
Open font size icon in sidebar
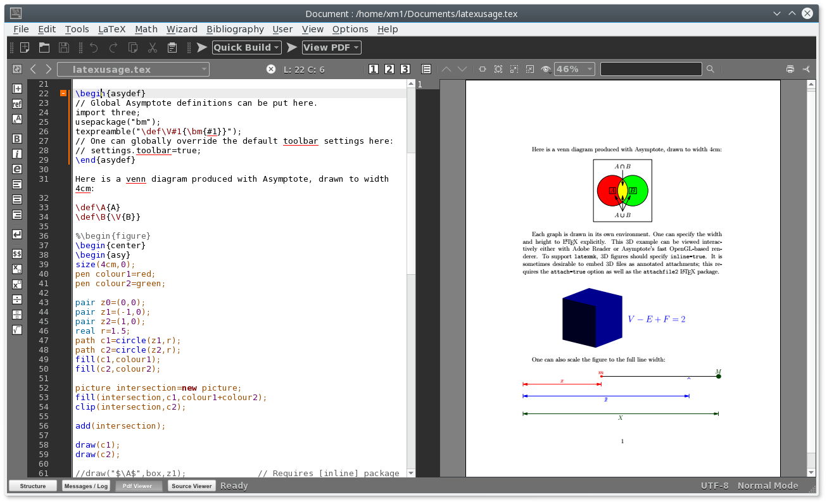(x=17, y=119)
